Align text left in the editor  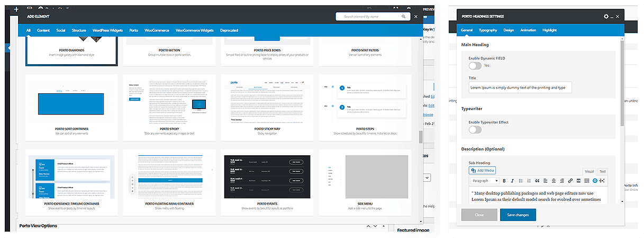(x=545, y=181)
